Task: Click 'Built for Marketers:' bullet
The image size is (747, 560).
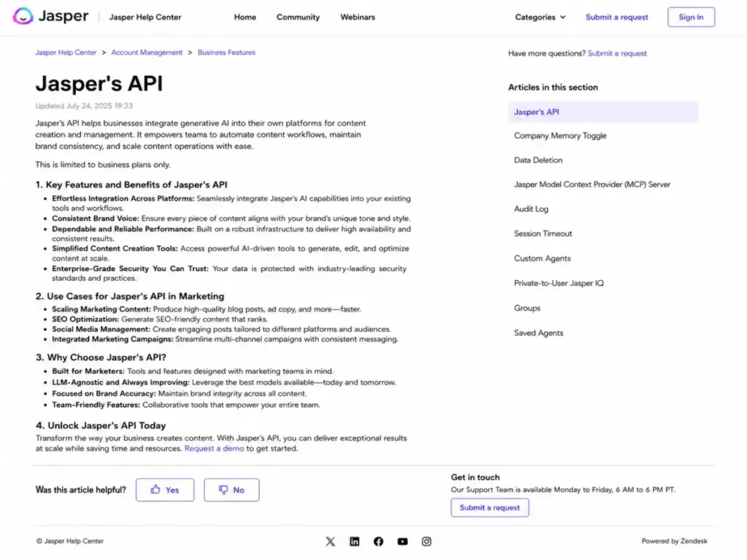Action: (88, 371)
